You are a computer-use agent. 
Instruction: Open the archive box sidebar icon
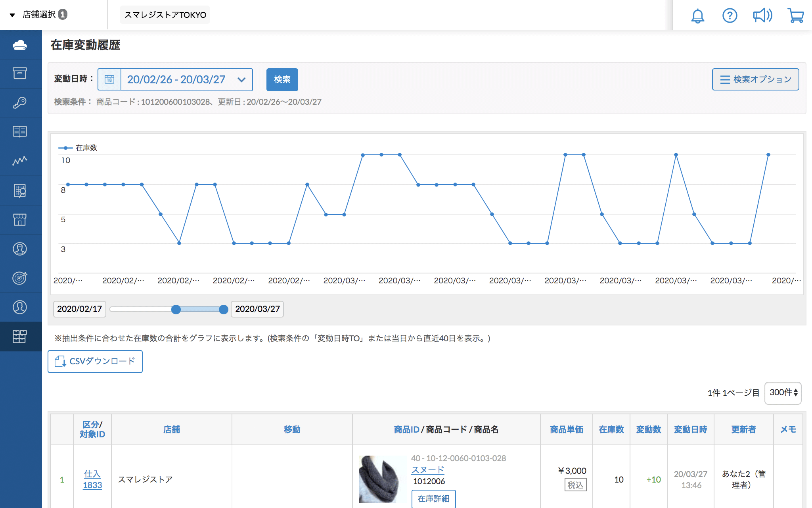pos(20,73)
